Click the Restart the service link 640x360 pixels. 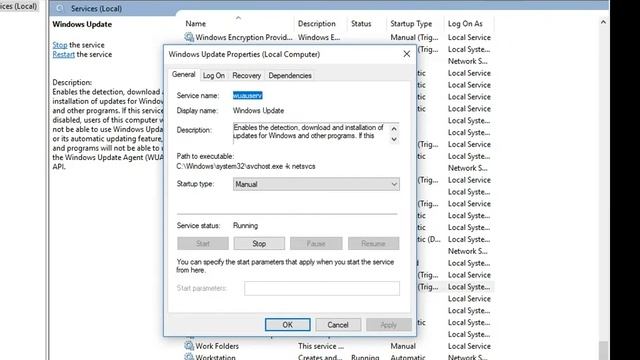(x=63, y=54)
